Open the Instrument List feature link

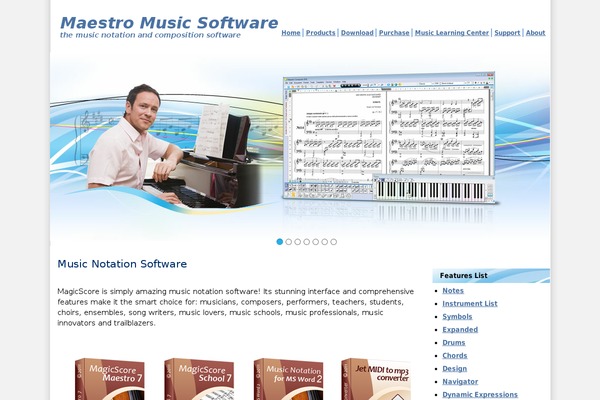(x=470, y=304)
